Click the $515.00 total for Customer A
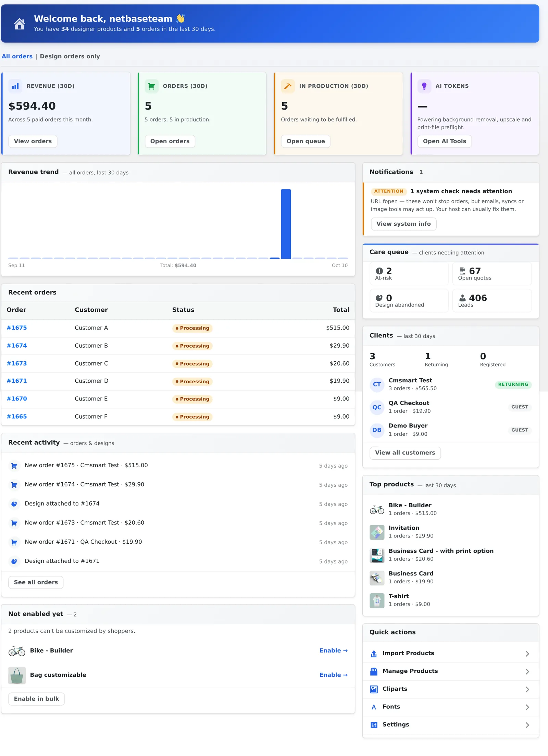Image resolution: width=548 pixels, height=756 pixels. pyautogui.click(x=338, y=328)
